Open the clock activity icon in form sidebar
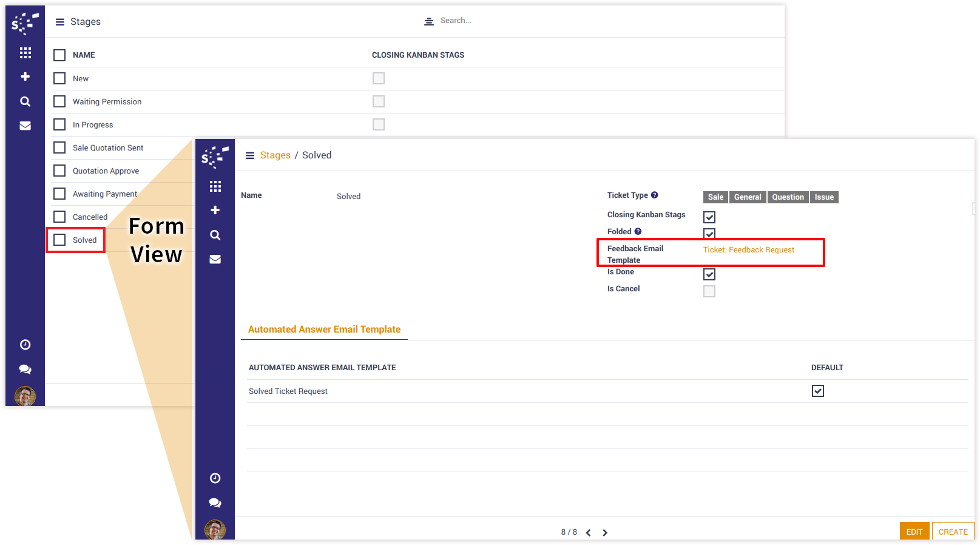The width and height of the screenshot is (980, 545). click(x=215, y=478)
